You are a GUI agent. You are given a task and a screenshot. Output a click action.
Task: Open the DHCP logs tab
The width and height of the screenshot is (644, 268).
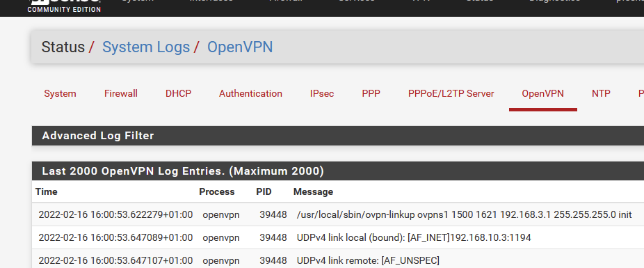point(178,94)
